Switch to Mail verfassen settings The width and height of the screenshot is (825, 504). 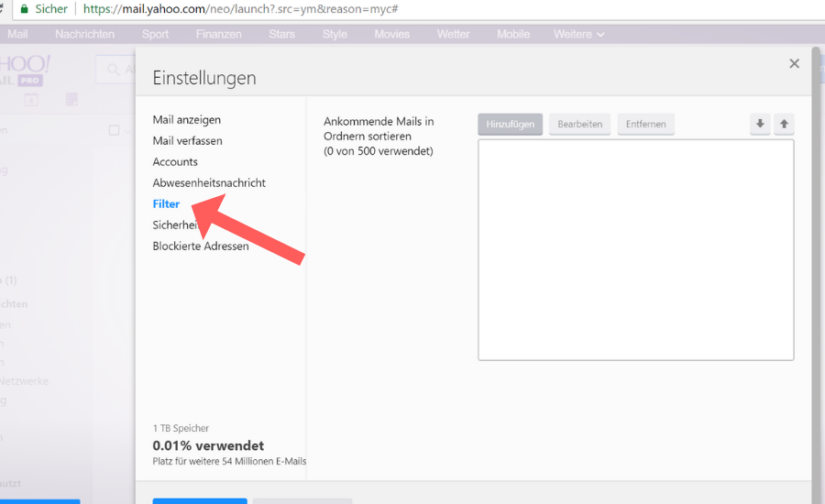pos(187,141)
